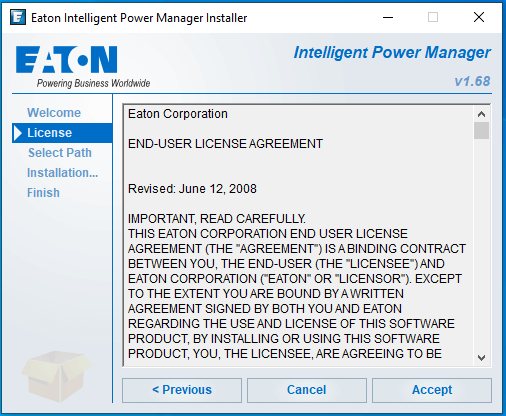Cancel the installer
This screenshot has width=506, height=416.
point(307,390)
